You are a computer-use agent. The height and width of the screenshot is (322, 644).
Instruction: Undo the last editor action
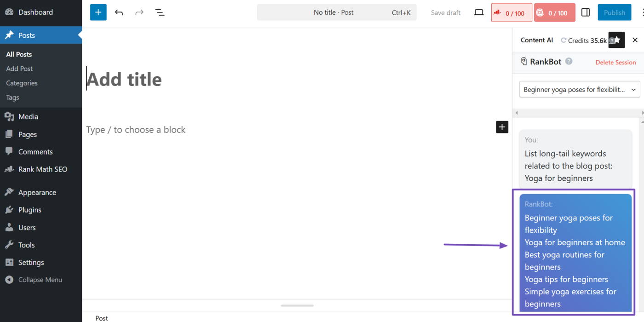(x=119, y=12)
